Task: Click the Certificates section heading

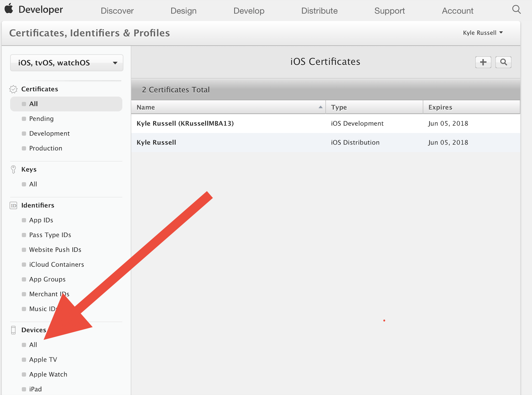Action: point(40,89)
